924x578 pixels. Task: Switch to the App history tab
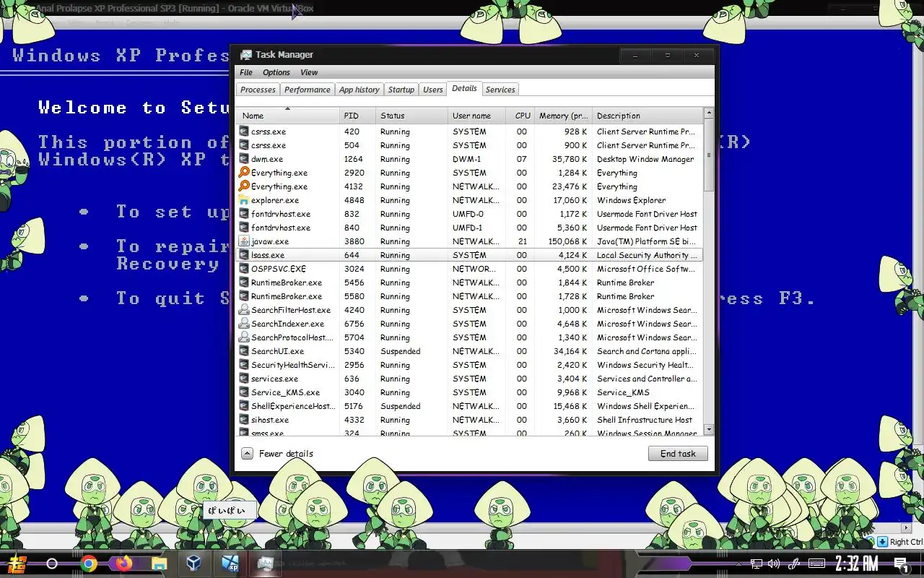[359, 90]
